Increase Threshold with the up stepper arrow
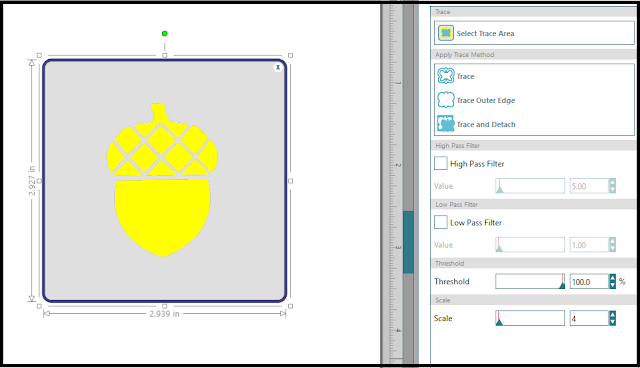640x368 pixels. point(612,278)
